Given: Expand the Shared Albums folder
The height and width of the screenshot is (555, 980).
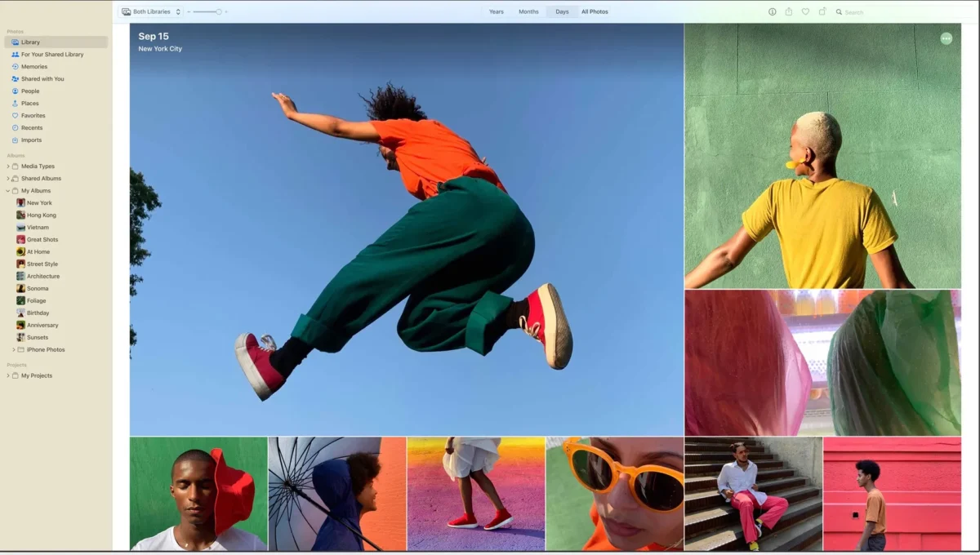Looking at the screenshot, I should click(x=8, y=178).
